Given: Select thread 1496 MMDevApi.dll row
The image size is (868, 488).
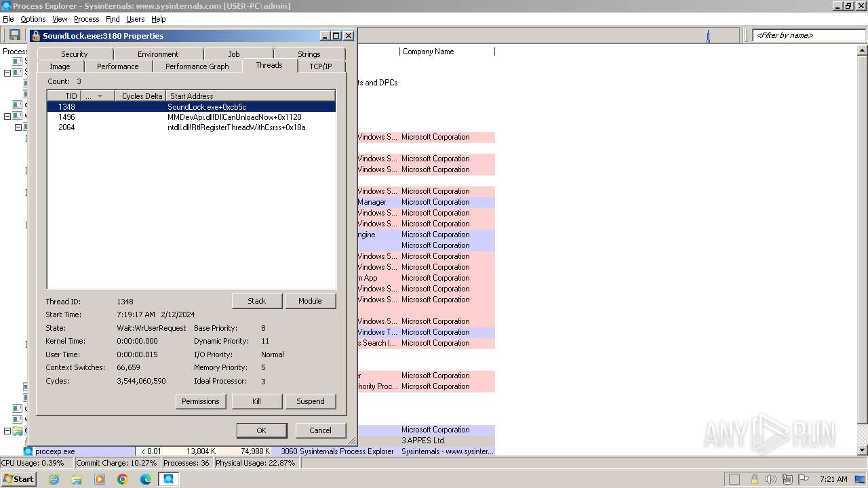Looking at the screenshot, I should pyautogui.click(x=191, y=117).
